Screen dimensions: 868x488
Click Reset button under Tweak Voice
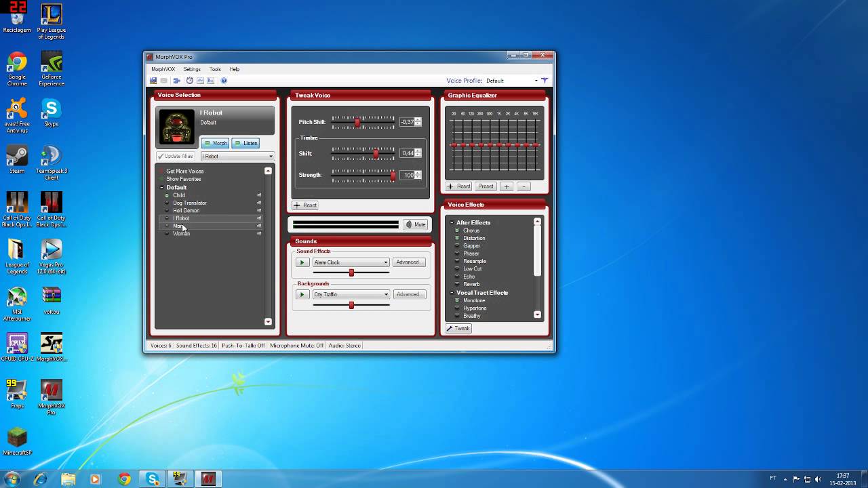(305, 205)
